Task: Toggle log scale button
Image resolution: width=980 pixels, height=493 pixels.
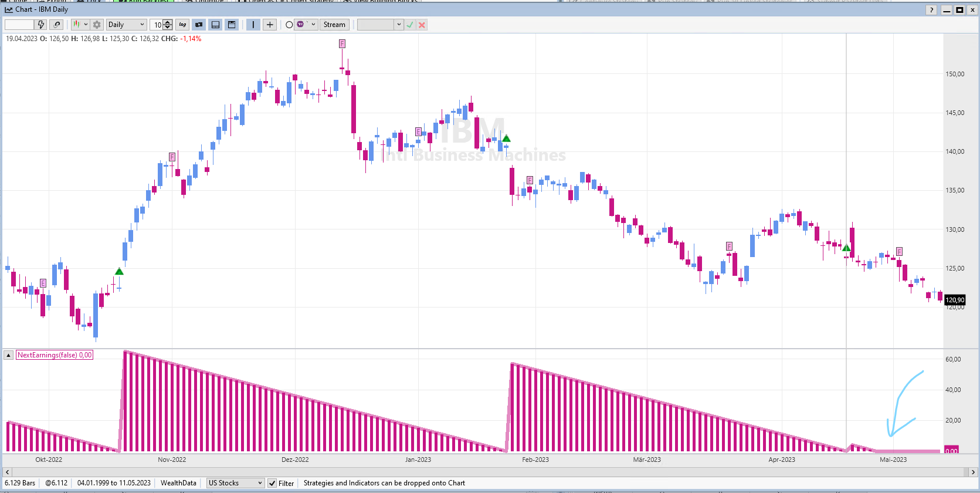Action: pyautogui.click(x=182, y=25)
